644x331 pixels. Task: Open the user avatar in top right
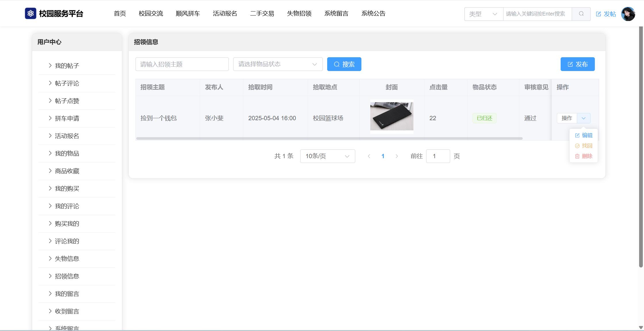[x=628, y=14]
